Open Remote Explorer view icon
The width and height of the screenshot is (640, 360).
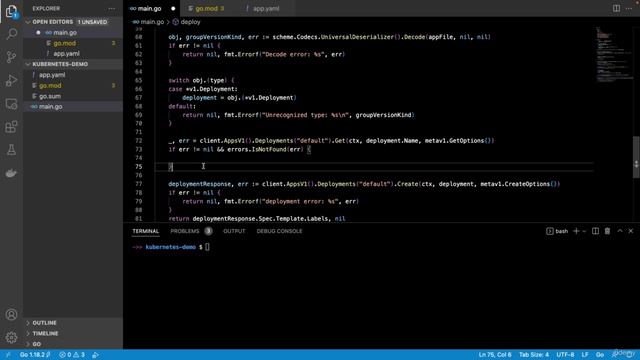pos(11,104)
